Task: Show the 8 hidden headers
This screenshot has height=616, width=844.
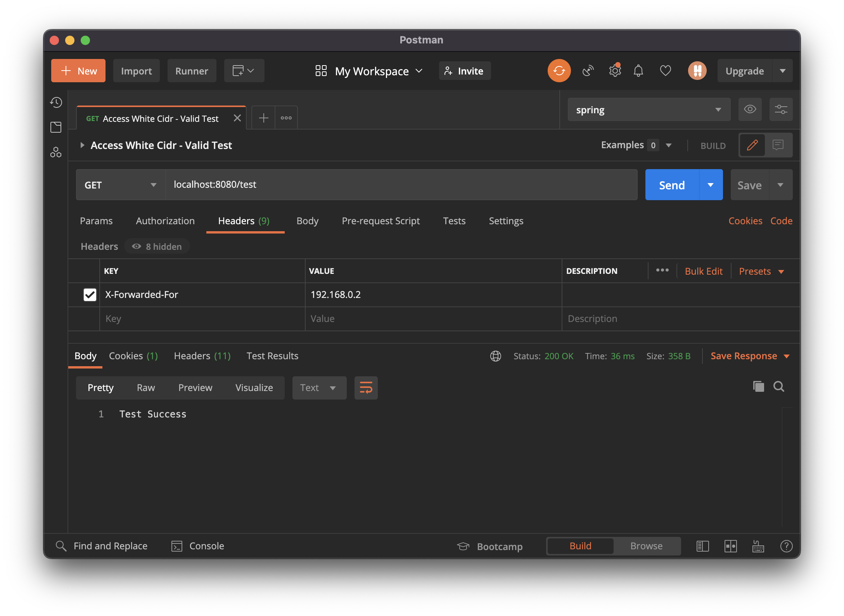Action: [x=157, y=247]
